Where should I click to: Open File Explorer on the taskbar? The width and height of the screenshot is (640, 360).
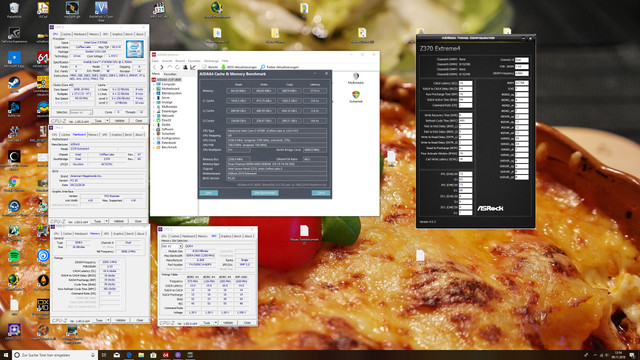[141, 355]
